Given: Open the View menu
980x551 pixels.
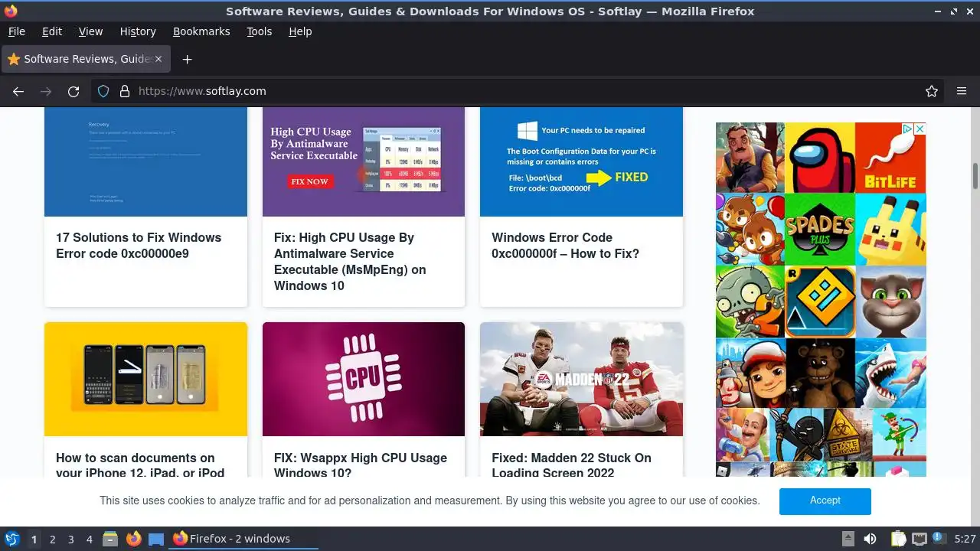Looking at the screenshot, I should 90,31.
